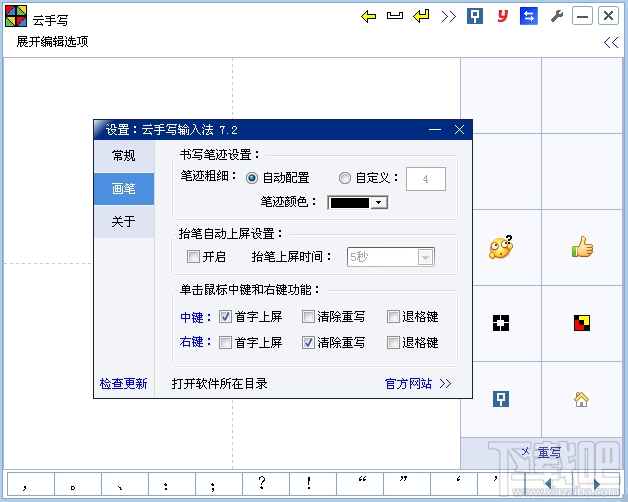Click the blue swap arrows icon

(x=529, y=16)
